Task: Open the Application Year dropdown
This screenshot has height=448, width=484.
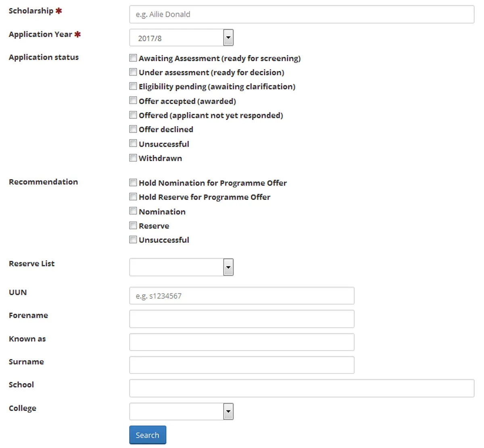Action: tap(228, 37)
